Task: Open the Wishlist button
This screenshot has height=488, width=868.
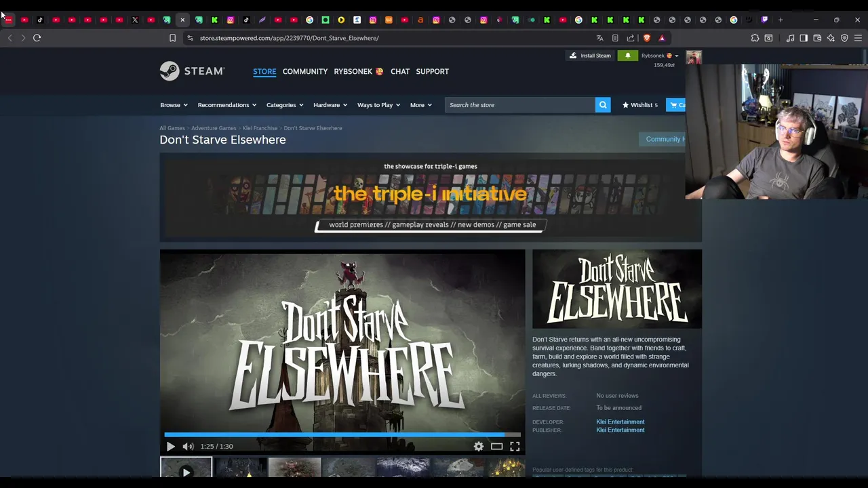Action: point(640,105)
